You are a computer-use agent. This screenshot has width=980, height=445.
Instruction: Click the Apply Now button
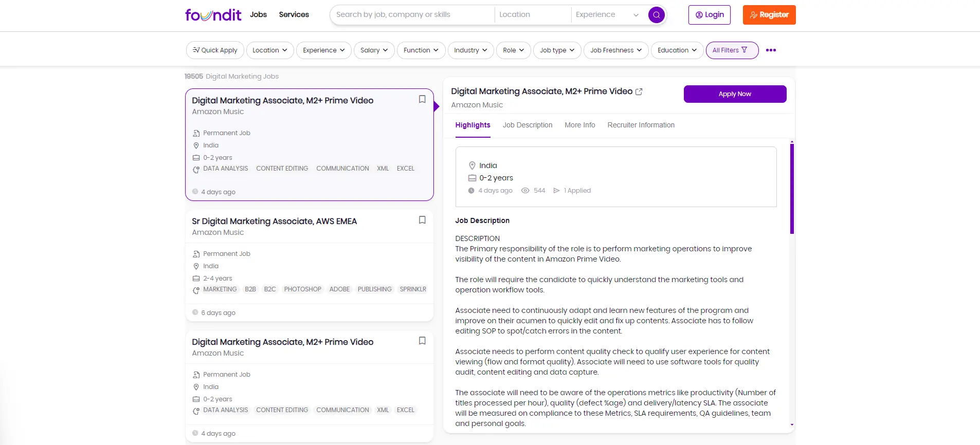point(735,94)
